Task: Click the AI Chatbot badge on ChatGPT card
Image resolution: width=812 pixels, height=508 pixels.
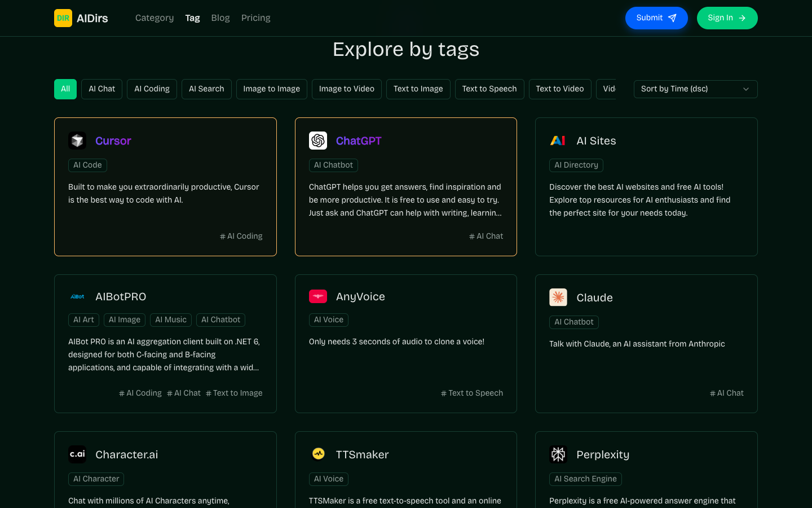Action: tap(333, 165)
